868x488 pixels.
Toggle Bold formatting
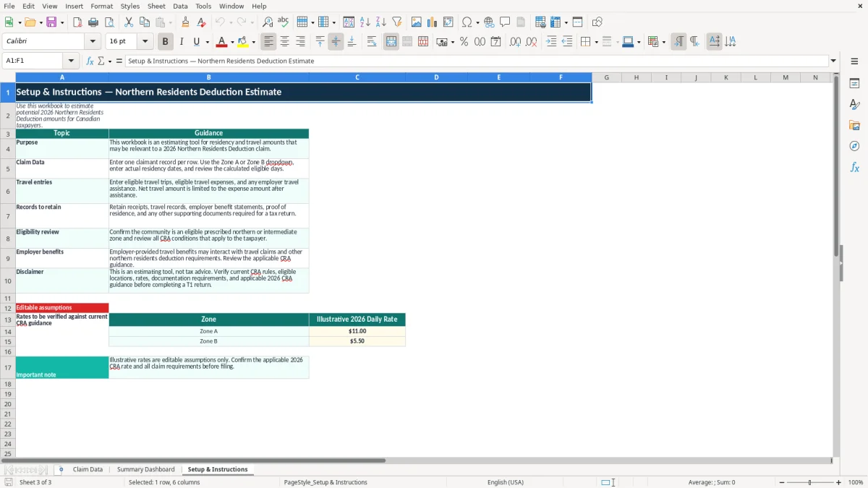tap(166, 42)
